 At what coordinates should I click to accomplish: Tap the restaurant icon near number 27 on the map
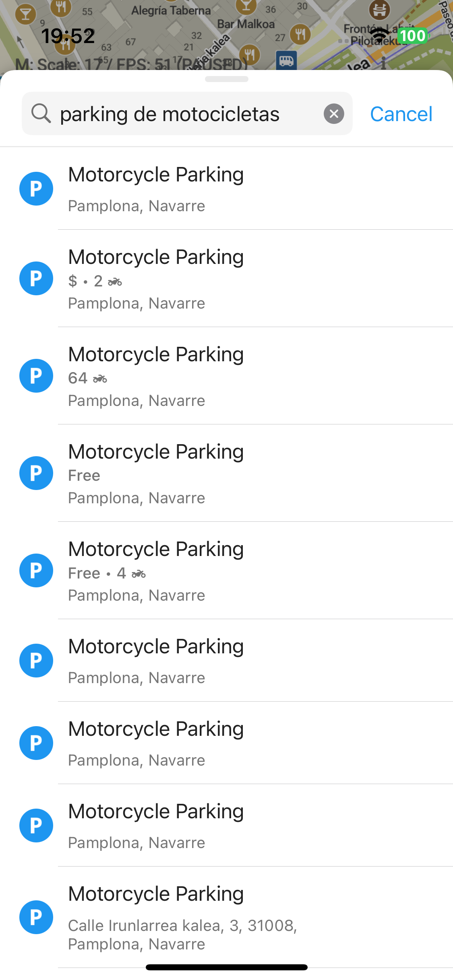point(300,35)
